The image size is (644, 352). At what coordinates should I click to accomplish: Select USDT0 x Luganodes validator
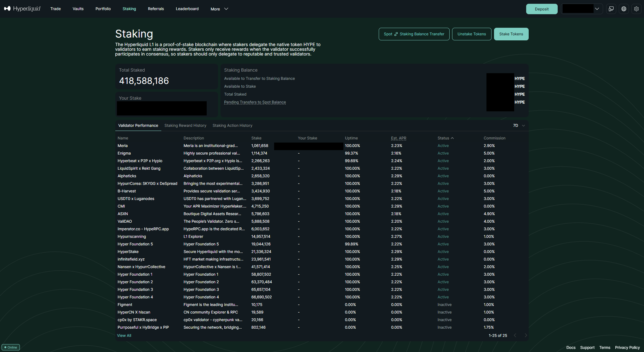point(136,199)
